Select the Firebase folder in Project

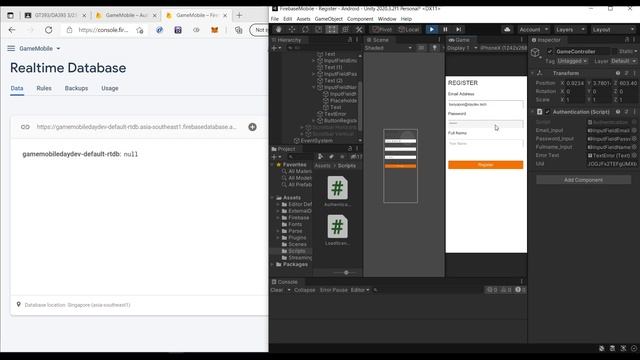click(298, 218)
